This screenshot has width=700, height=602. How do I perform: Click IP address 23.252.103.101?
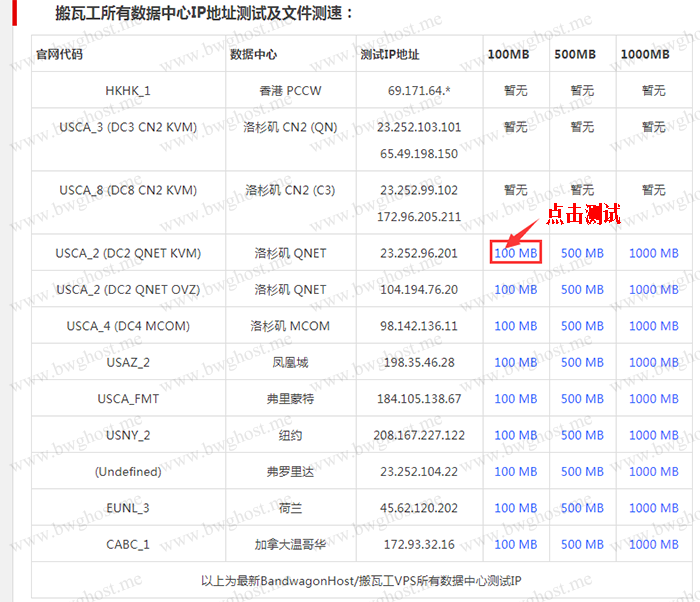click(419, 127)
